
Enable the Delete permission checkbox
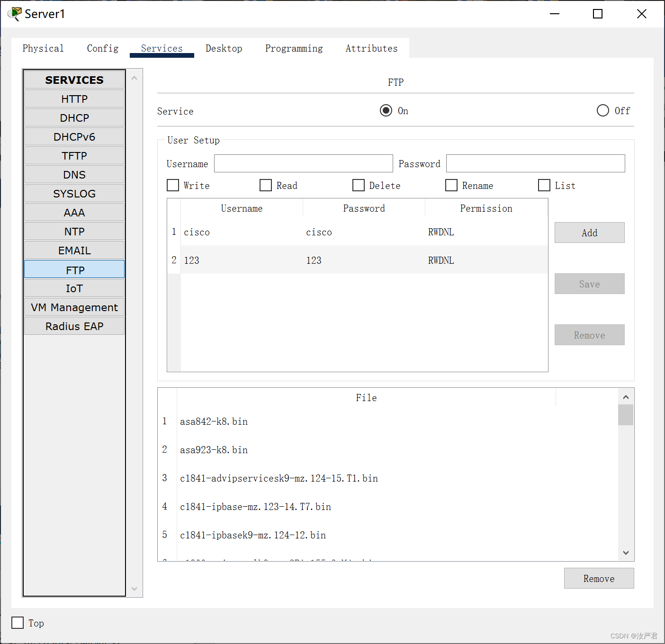(359, 185)
